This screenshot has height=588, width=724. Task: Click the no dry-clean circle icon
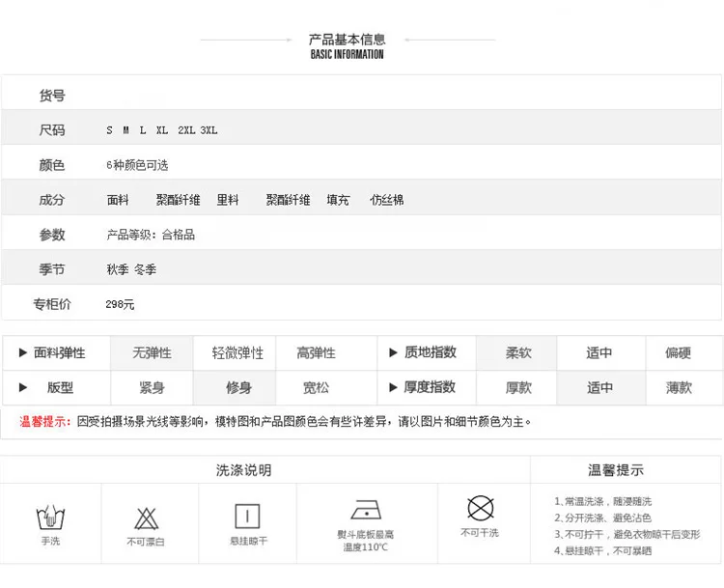(480, 508)
